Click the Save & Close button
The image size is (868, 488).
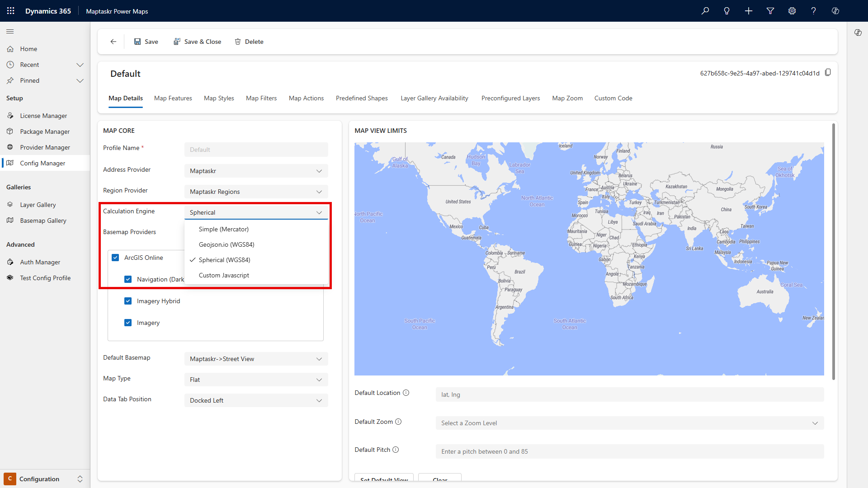click(197, 41)
